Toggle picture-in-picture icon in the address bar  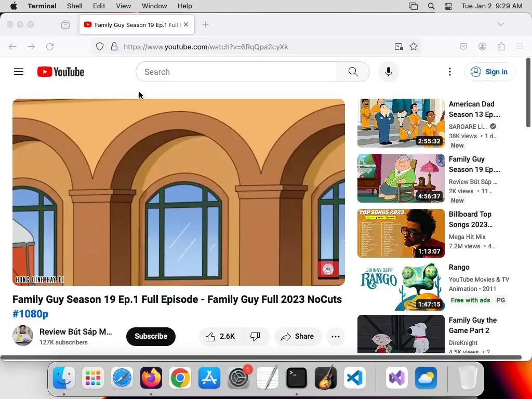tap(398, 46)
